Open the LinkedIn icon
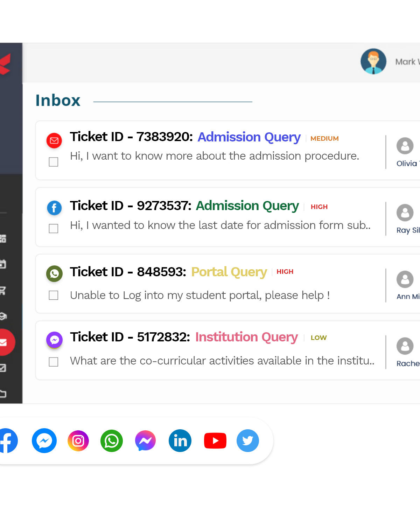This screenshot has width=420, height=507. click(x=180, y=440)
